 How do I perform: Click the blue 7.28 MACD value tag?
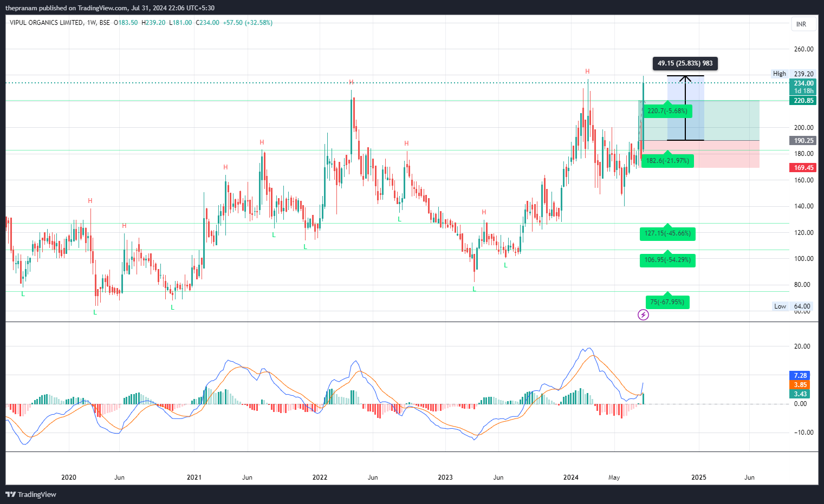point(800,376)
